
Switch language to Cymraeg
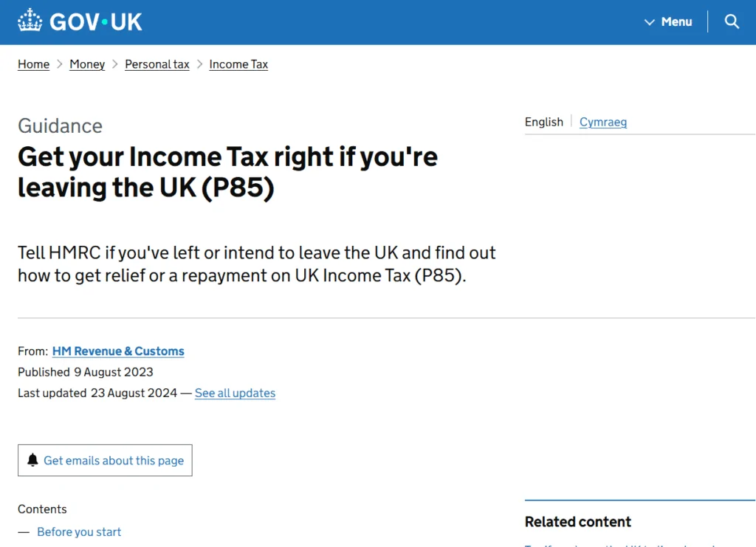click(603, 122)
